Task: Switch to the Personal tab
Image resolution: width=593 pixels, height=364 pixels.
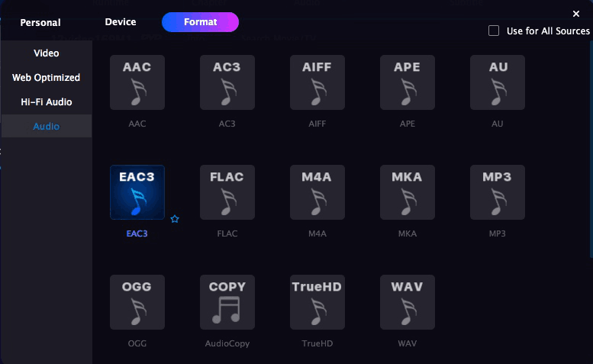Action: pos(40,23)
